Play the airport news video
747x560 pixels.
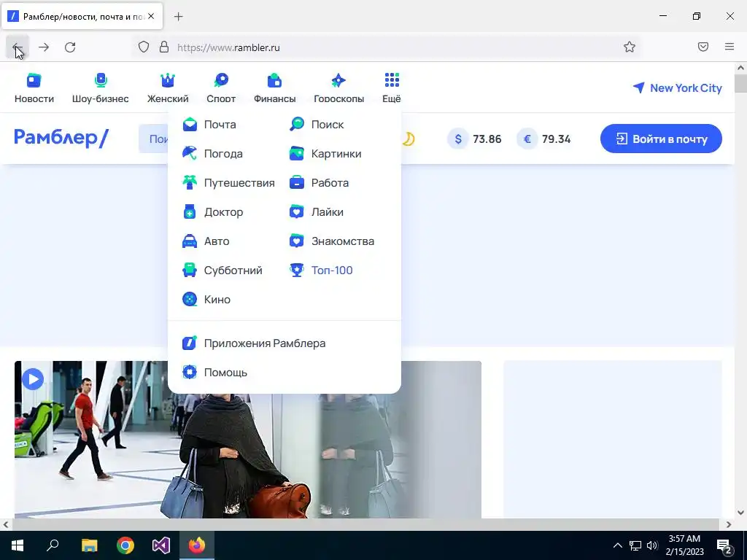point(33,379)
